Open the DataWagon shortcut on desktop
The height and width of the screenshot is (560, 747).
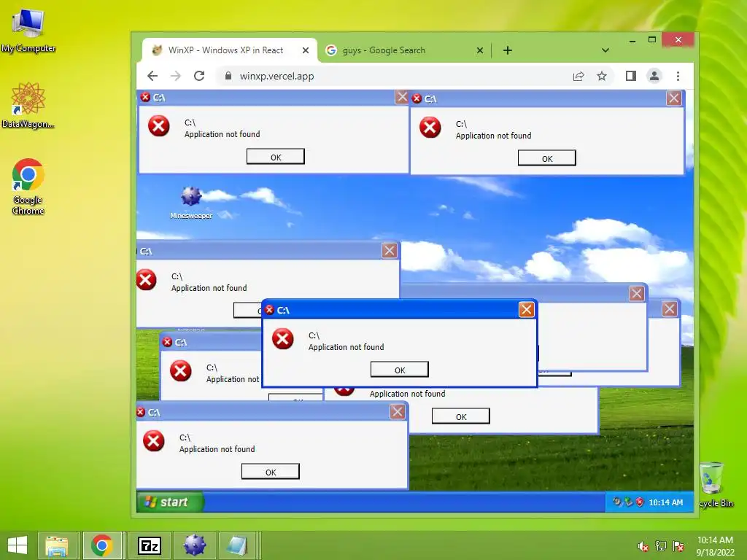pyautogui.click(x=28, y=105)
